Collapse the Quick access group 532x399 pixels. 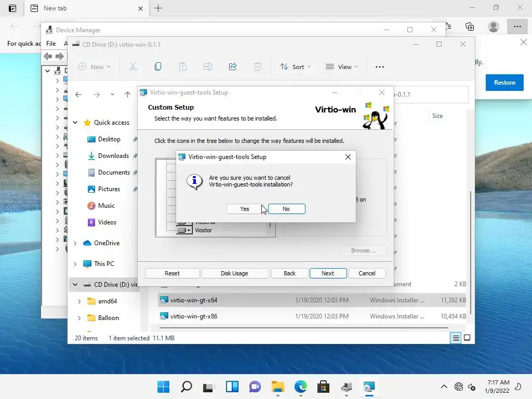[75, 123]
